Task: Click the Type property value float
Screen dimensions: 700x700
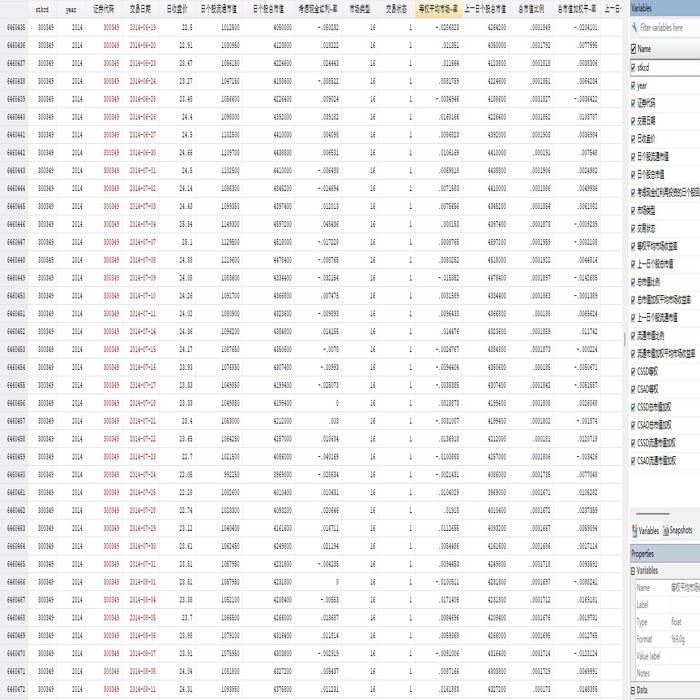Action: coord(676,622)
